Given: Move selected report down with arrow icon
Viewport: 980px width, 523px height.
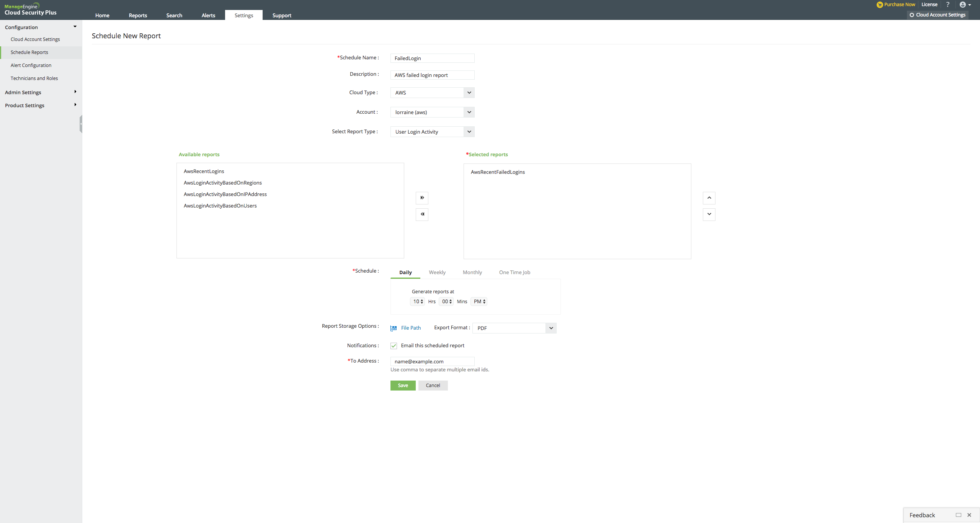Looking at the screenshot, I should click(x=709, y=214).
